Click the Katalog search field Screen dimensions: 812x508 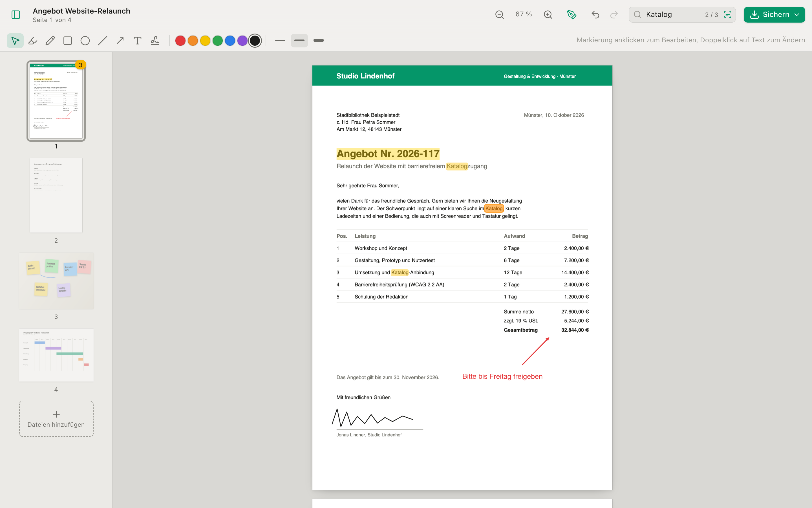(682, 14)
